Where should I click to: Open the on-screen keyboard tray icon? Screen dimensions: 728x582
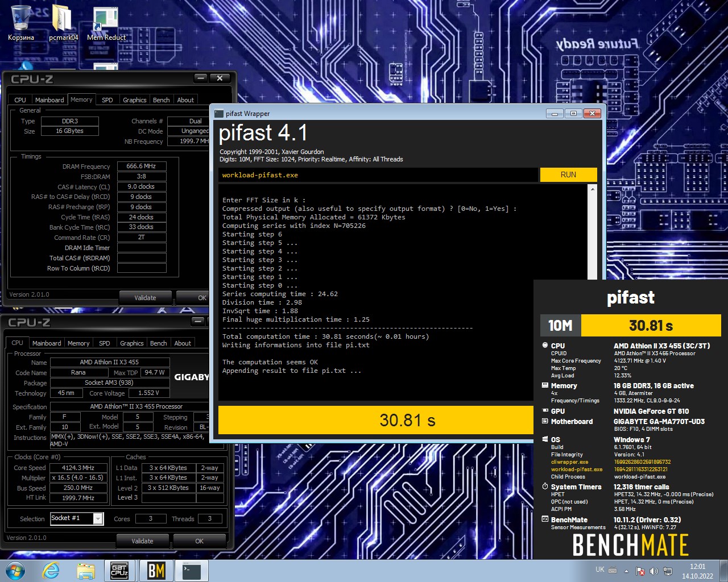pos(613,571)
